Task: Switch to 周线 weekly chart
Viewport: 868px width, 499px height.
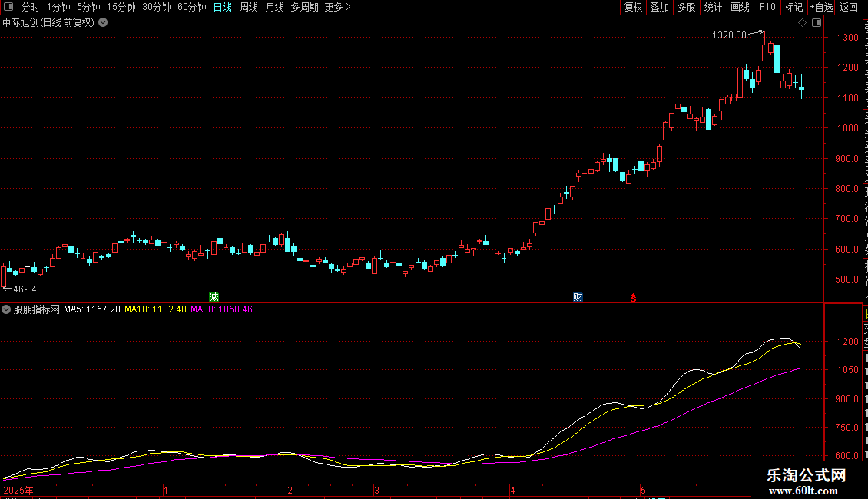Action: click(249, 7)
